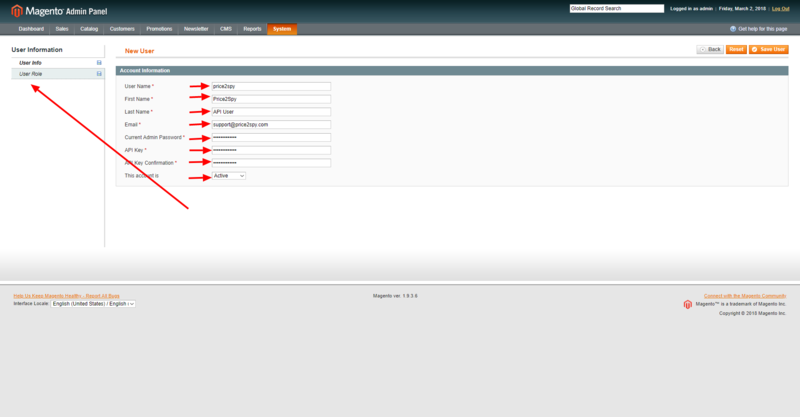Image resolution: width=800 pixels, height=417 pixels.
Task: Click the Magento logo icon
Action: pos(17,11)
